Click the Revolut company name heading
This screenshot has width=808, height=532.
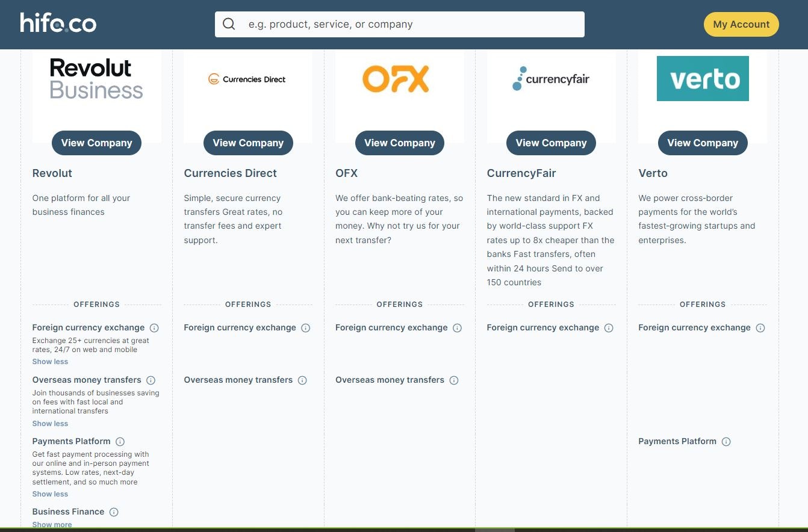click(52, 173)
